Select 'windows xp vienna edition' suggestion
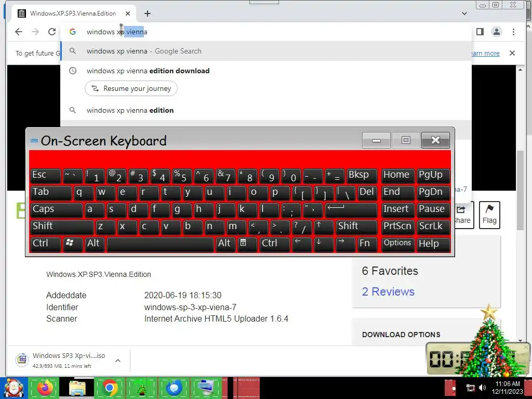 pos(267,110)
